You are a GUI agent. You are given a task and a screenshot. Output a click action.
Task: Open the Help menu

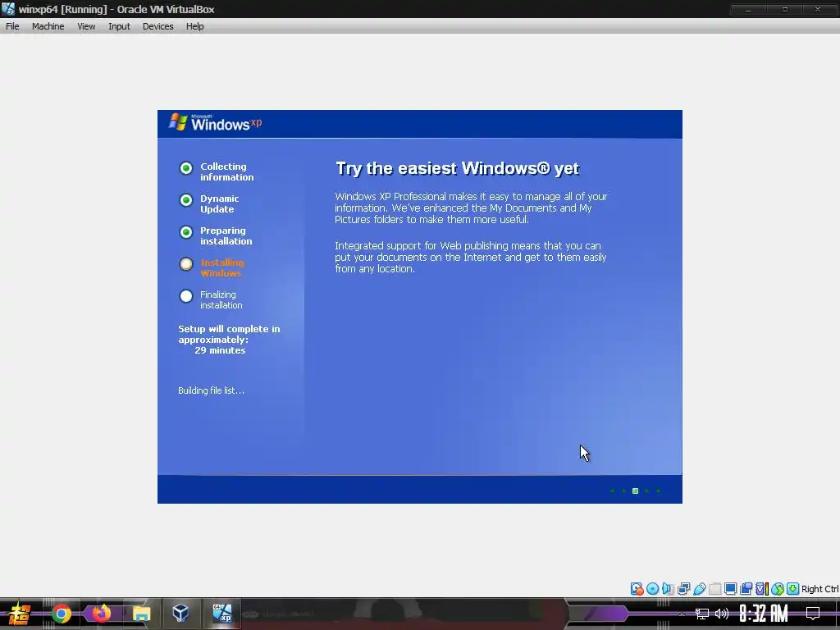pyautogui.click(x=195, y=26)
